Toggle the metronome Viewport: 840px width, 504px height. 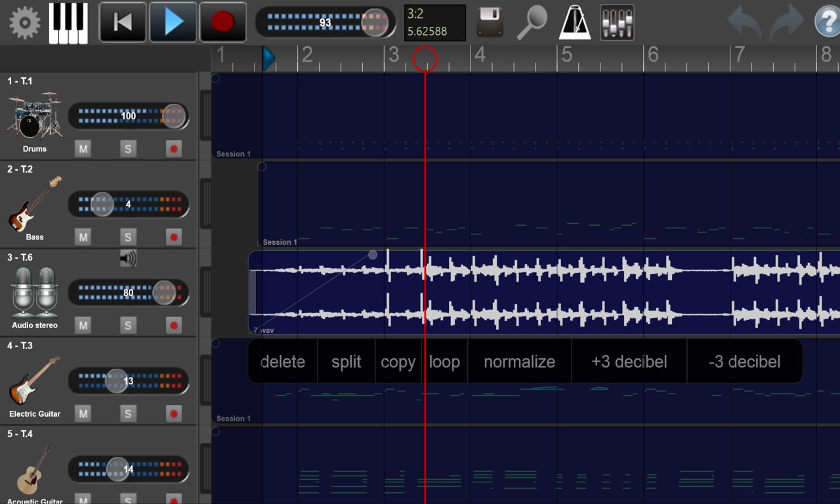(x=575, y=23)
